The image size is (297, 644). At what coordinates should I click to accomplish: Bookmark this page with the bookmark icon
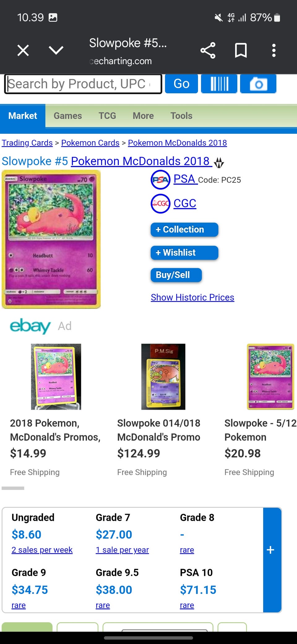point(241,50)
